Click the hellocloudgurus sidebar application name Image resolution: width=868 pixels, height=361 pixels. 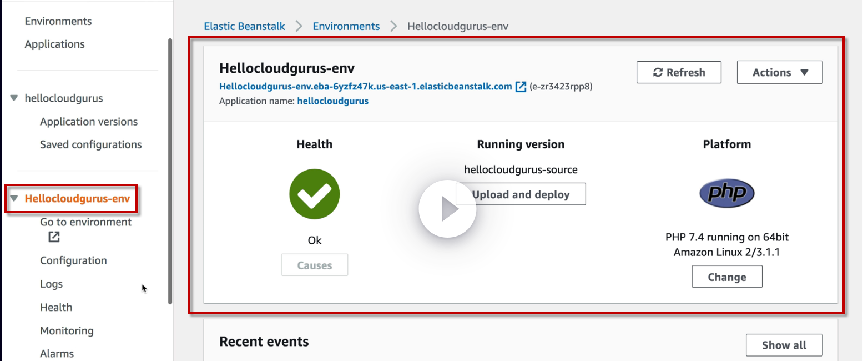point(64,98)
